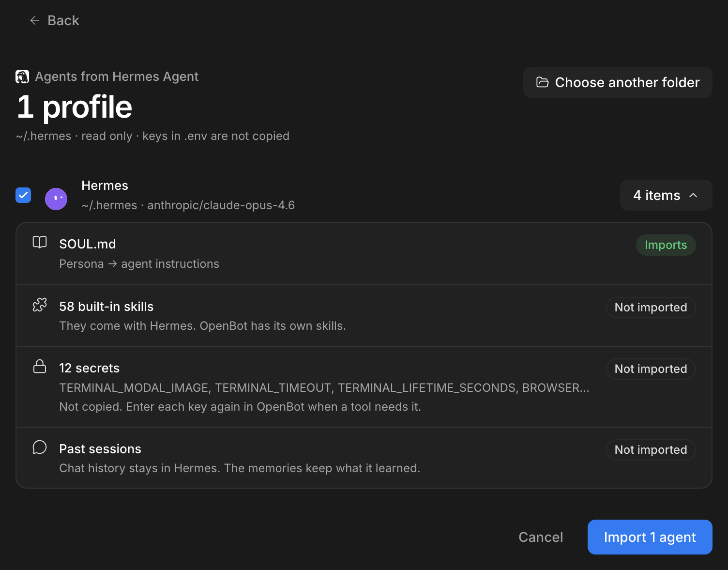The width and height of the screenshot is (728, 570).
Task: Click the back arrow icon
Action: coord(35,20)
